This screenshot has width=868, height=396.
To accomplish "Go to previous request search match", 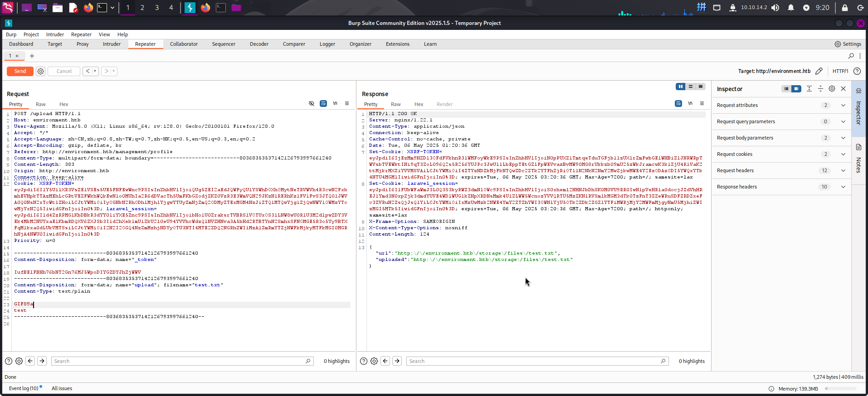I will click(30, 361).
